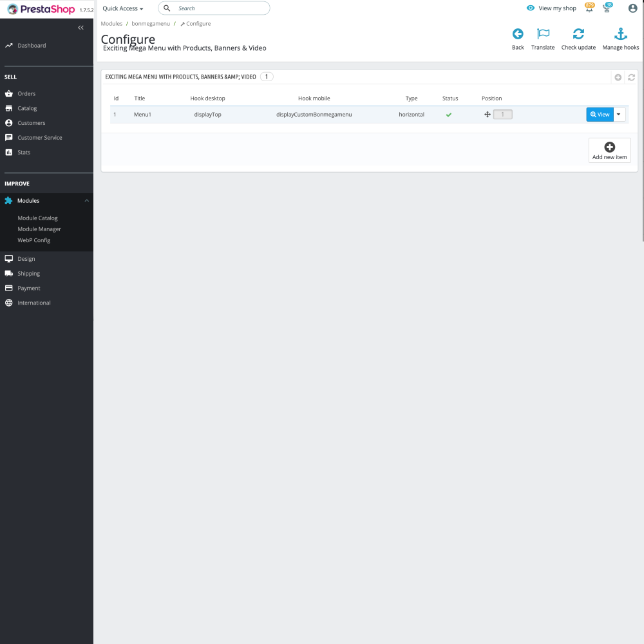This screenshot has height=644, width=644.
Task: Click the Check update refresh icon
Action: coord(578,33)
